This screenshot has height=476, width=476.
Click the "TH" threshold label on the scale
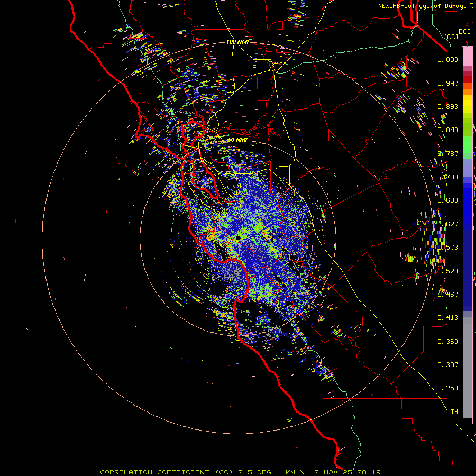tap(454, 412)
